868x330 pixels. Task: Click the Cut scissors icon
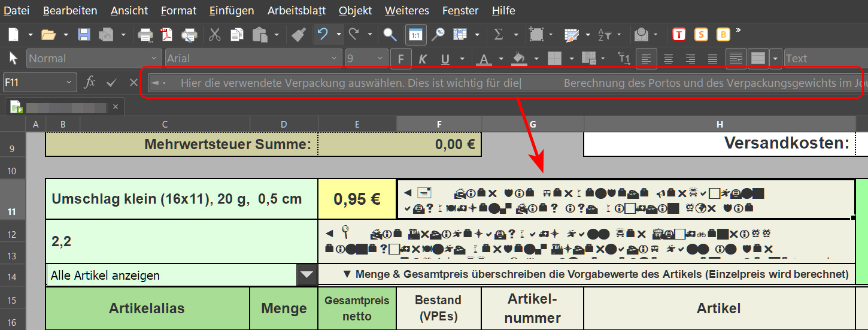215,35
